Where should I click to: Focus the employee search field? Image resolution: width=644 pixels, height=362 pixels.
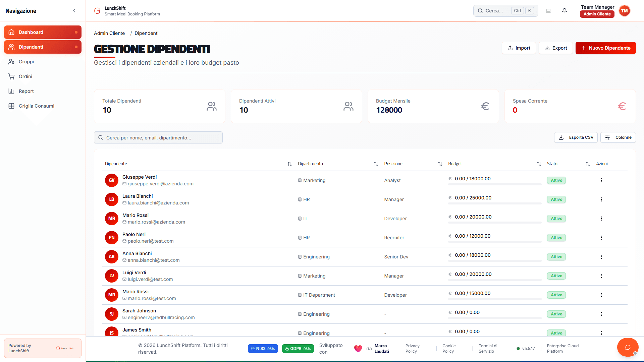(x=158, y=138)
